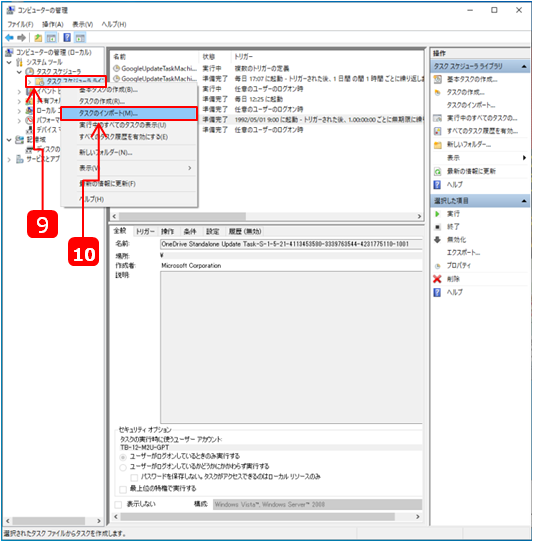533x542 pixels.
Task: Open 構成 dropdown showing Windows Vista
Action: coord(317,505)
